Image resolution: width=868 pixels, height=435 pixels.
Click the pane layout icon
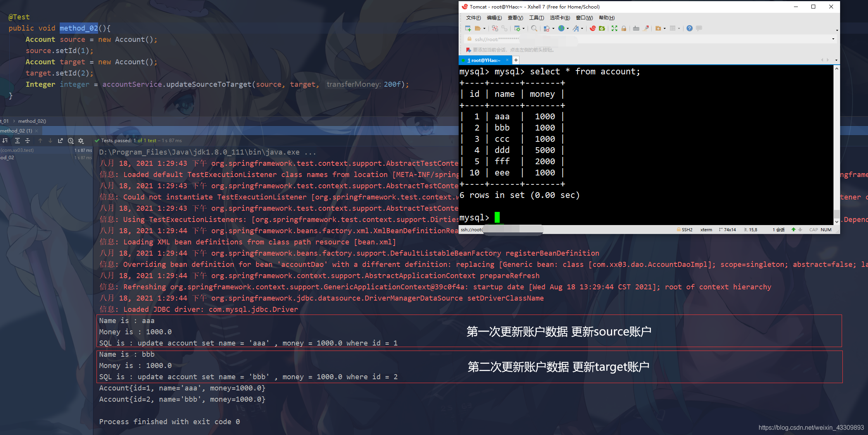click(x=673, y=28)
